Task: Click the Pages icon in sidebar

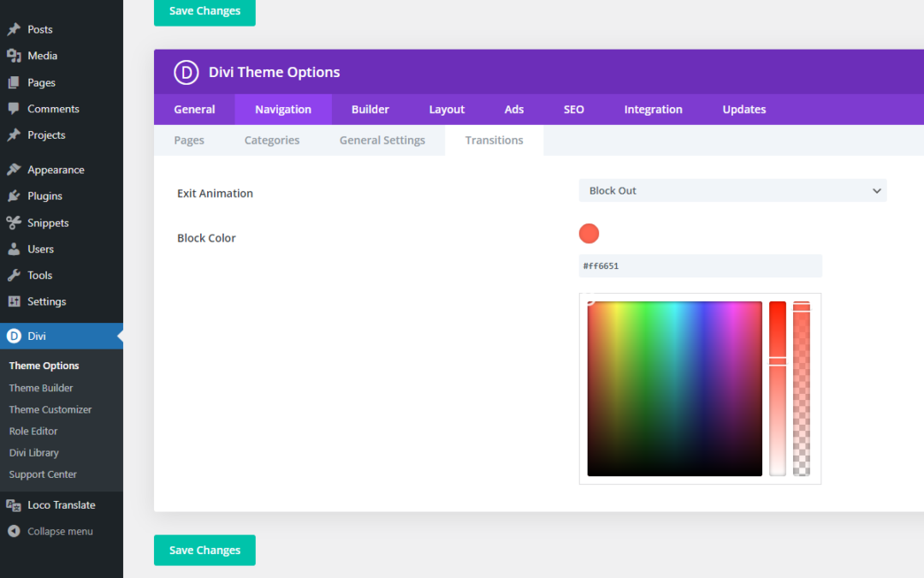Action: pyautogui.click(x=14, y=82)
